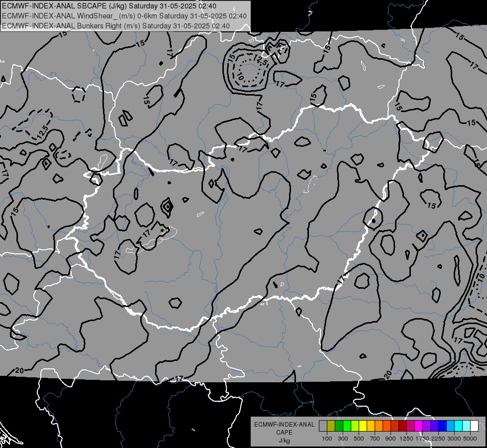487x448 pixels.
Task: Click the 500 legend tick label
Action: (x=359, y=439)
